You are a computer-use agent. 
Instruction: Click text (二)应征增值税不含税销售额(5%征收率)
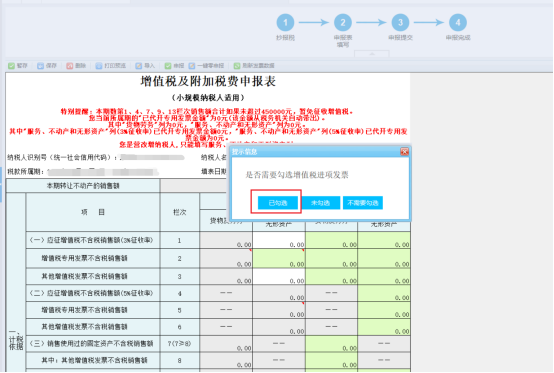tap(91, 293)
